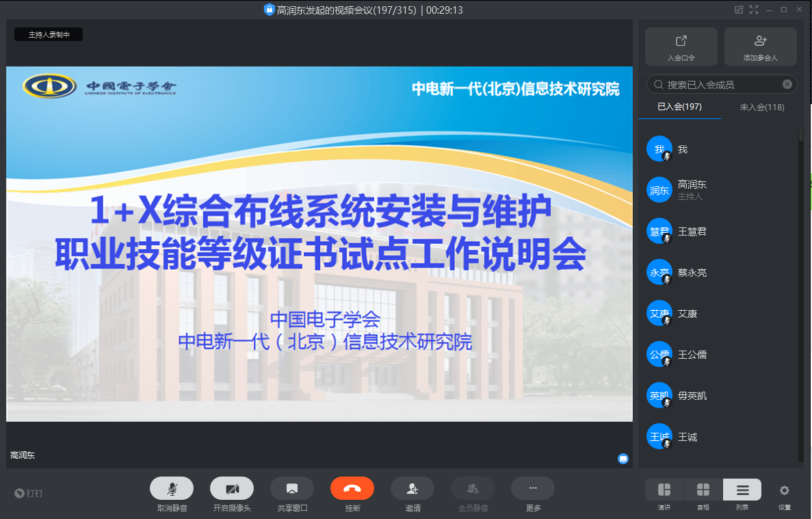Open the 共享窗口 share window button
Image resolution: width=812 pixels, height=519 pixels.
pos(292,488)
